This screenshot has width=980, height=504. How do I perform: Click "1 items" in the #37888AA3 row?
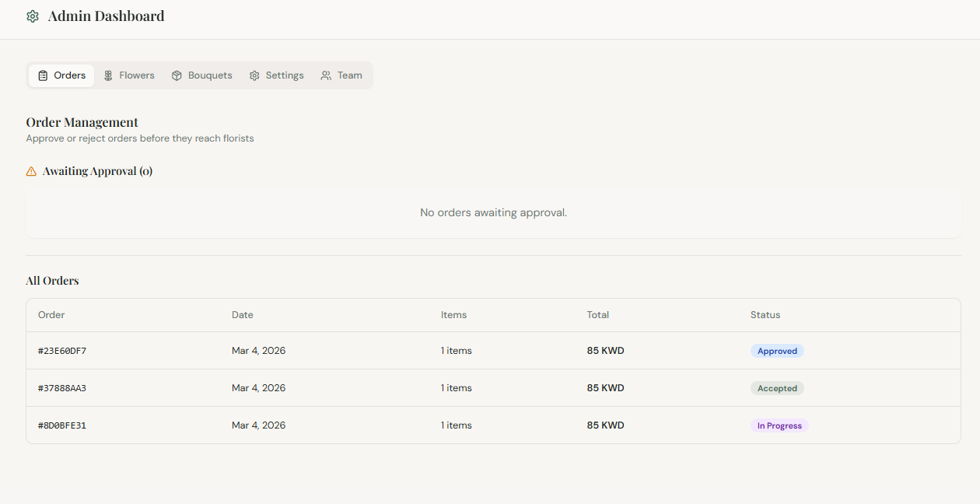pyautogui.click(x=457, y=388)
